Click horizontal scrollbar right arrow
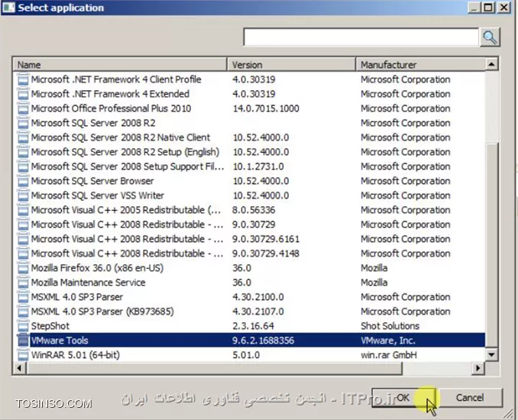This screenshot has width=518, height=420. coord(478,368)
